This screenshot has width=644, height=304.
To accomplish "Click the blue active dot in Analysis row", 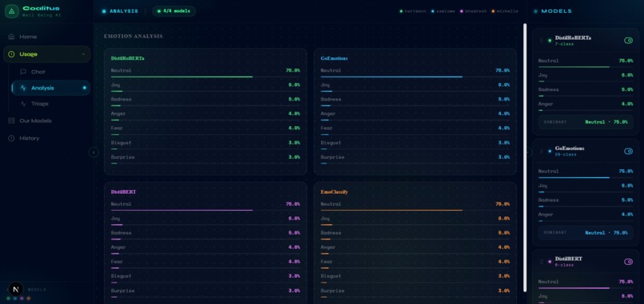I will (85, 88).
